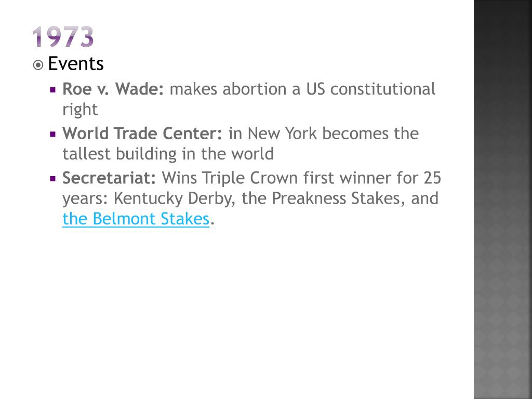532x399 pixels.
Task: Click the circular bullet beside Events
Action: [38, 65]
